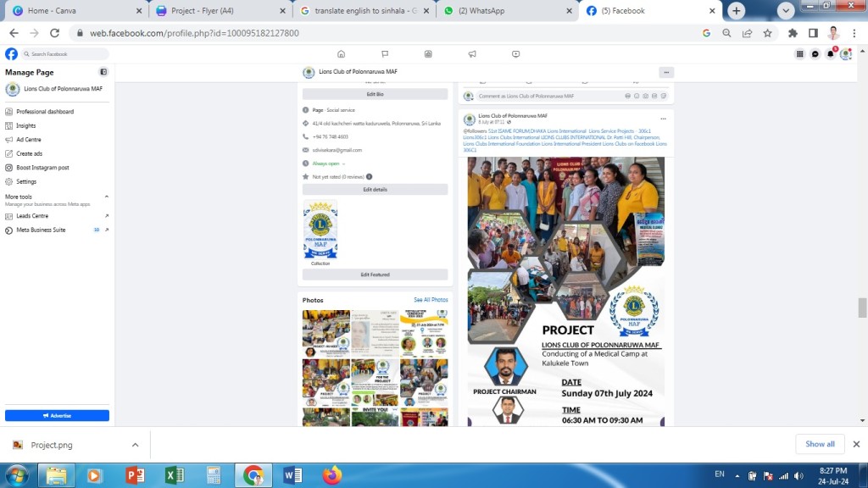The width and height of the screenshot is (868, 488).
Task: Click the browser back arrow
Action: pyautogui.click(x=14, y=33)
